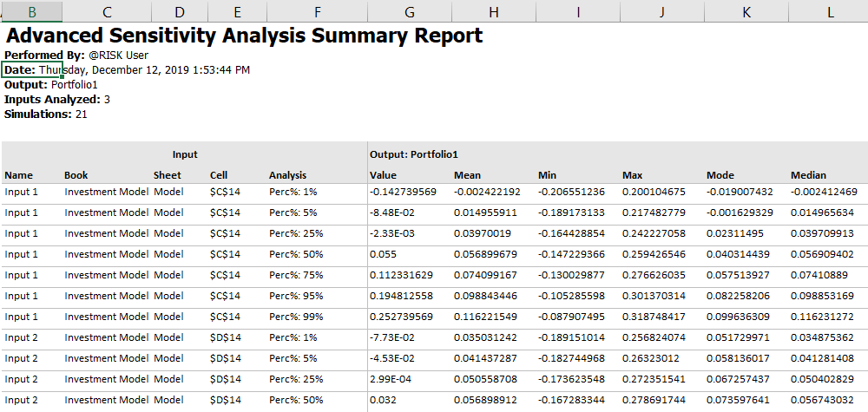Click the report title cell

coord(243,36)
